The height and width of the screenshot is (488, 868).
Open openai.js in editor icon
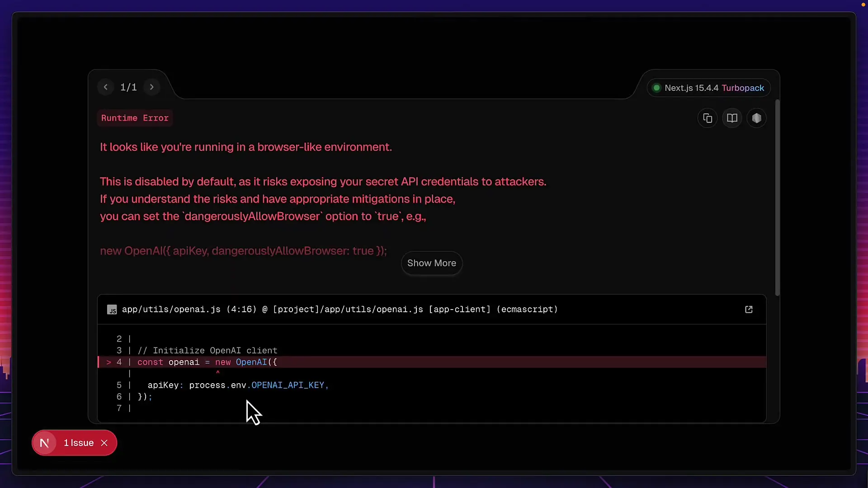(749, 310)
